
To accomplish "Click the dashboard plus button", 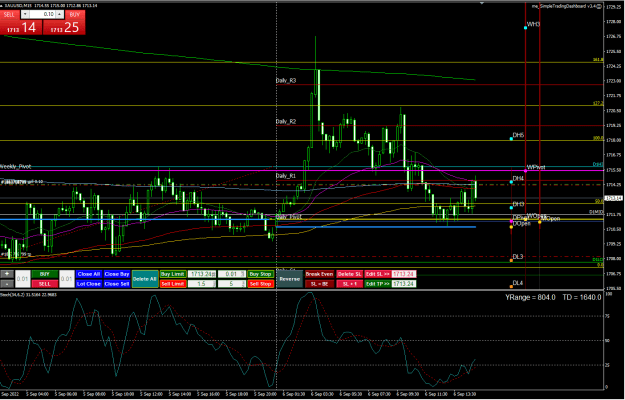I will [x=7, y=274].
